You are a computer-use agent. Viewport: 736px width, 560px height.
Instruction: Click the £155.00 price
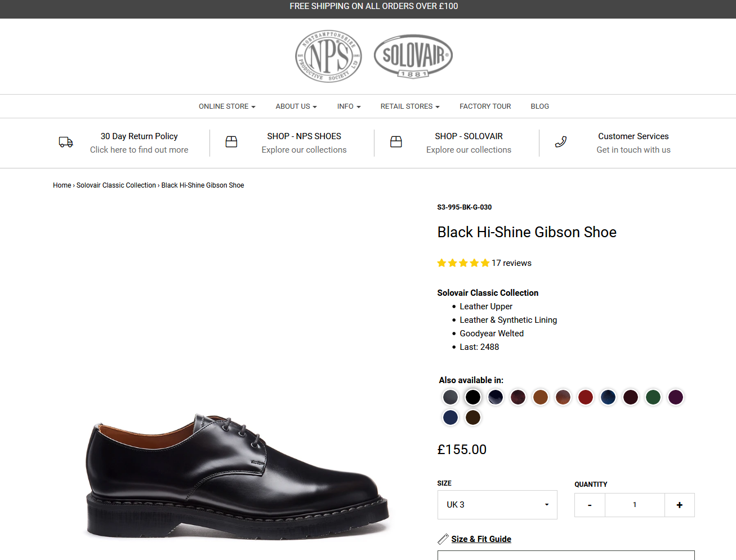click(462, 450)
